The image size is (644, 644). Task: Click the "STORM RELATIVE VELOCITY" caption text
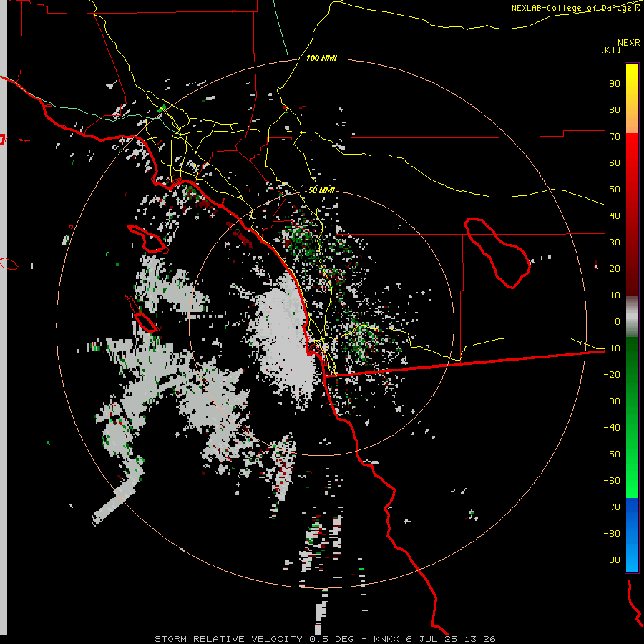pos(228,639)
